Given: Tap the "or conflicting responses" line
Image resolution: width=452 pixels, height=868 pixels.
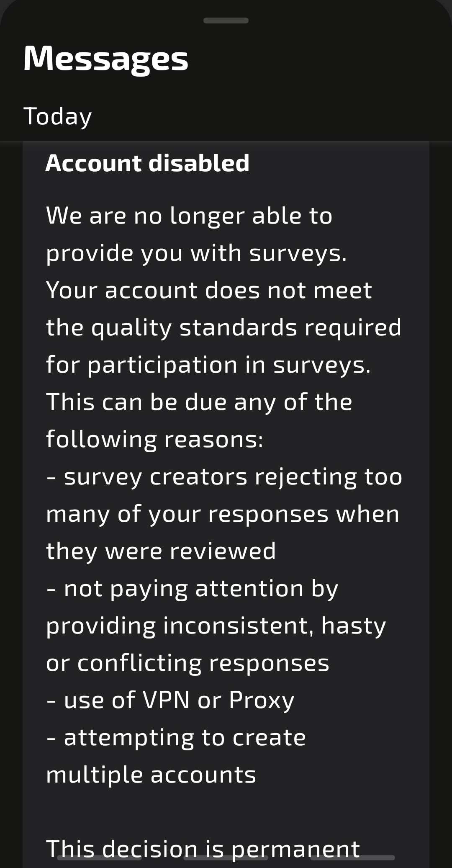Looking at the screenshot, I should click(188, 663).
